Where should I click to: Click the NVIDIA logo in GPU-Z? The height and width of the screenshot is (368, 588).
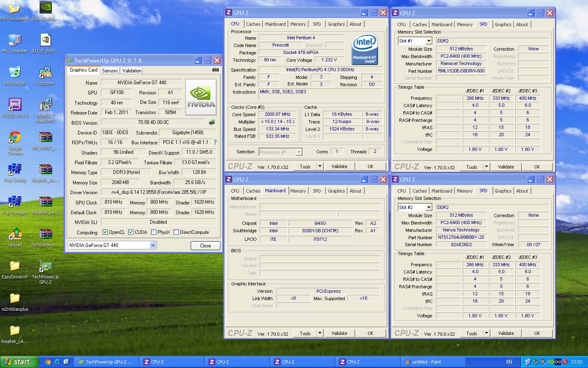click(x=201, y=97)
